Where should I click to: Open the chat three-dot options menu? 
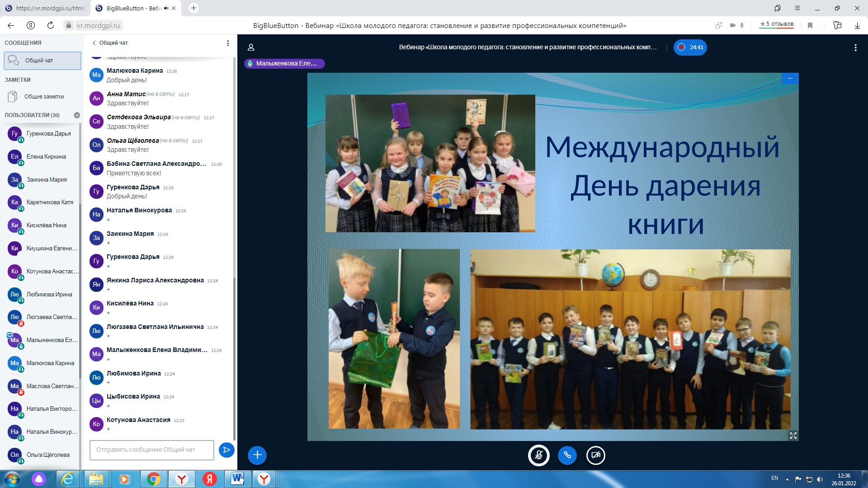tap(228, 43)
